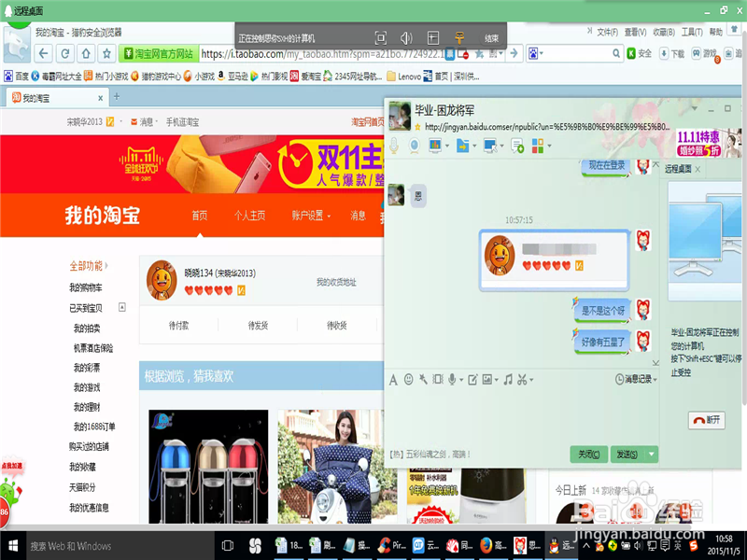
Task: Mute audio via speaker icon in control bar
Action: click(406, 36)
